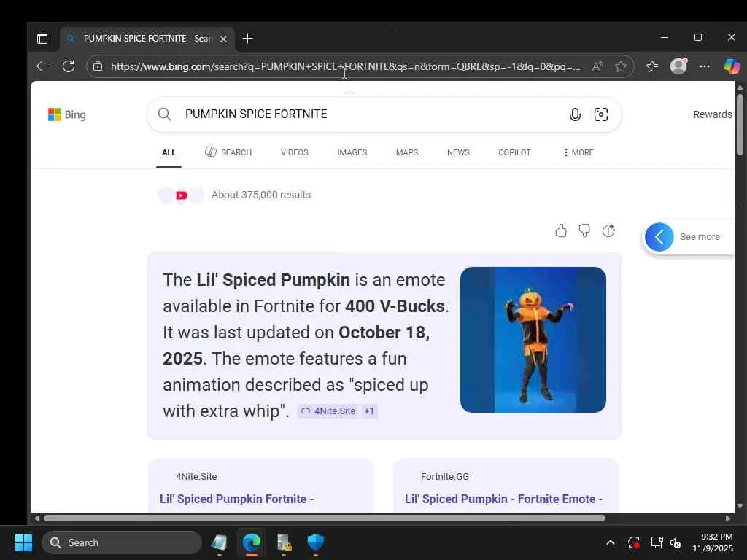Viewport: 747px width, 560px height.
Task: Refresh the current page
Action: tap(69, 66)
